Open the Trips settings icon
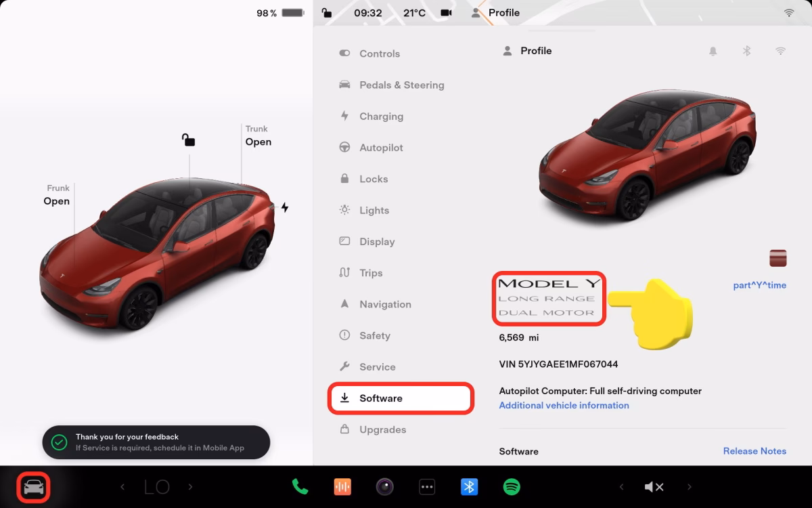Viewport: 812px width, 508px height. (x=344, y=272)
